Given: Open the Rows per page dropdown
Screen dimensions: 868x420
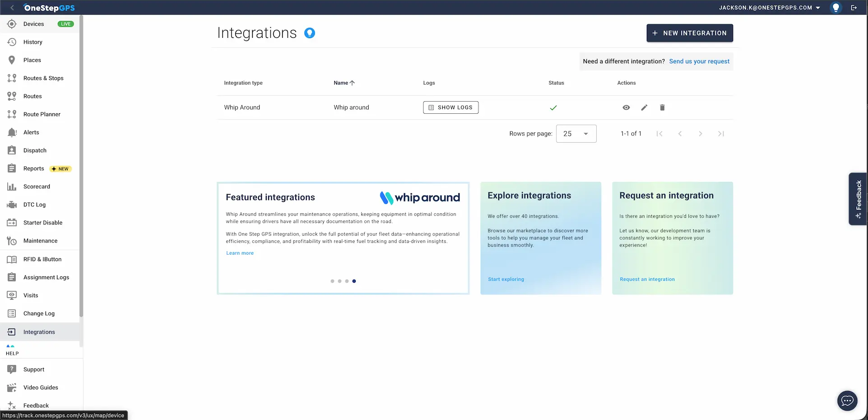Looking at the screenshot, I should point(576,133).
